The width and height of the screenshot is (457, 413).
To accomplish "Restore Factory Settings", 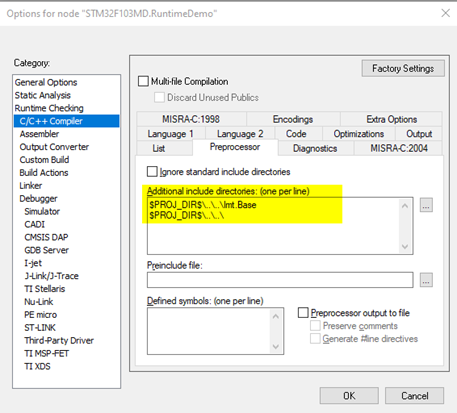I will click(x=403, y=68).
